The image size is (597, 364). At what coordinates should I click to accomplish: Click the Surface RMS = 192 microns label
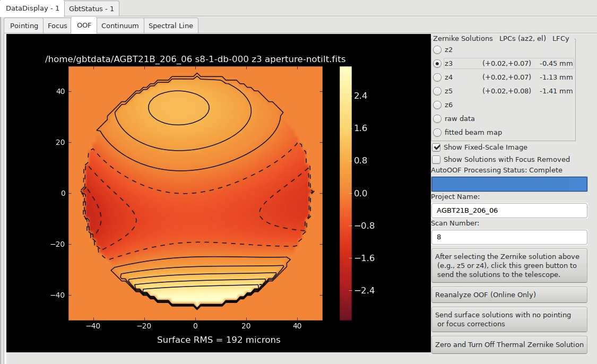click(219, 340)
